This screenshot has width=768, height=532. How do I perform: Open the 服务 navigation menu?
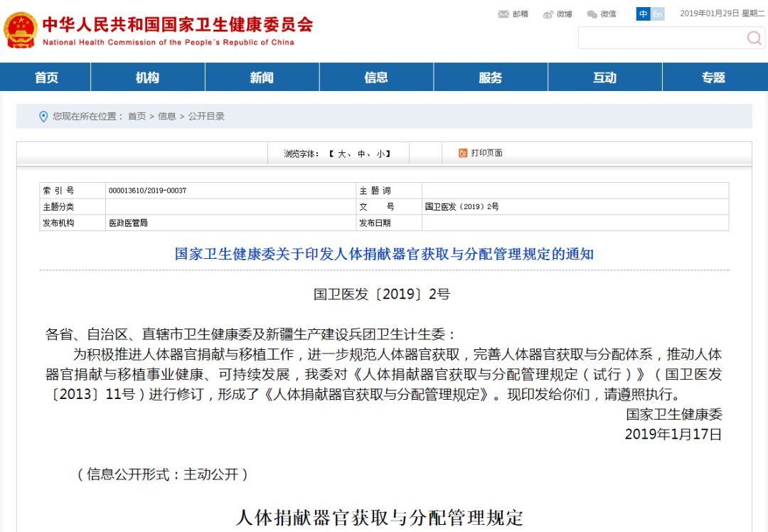[490, 77]
